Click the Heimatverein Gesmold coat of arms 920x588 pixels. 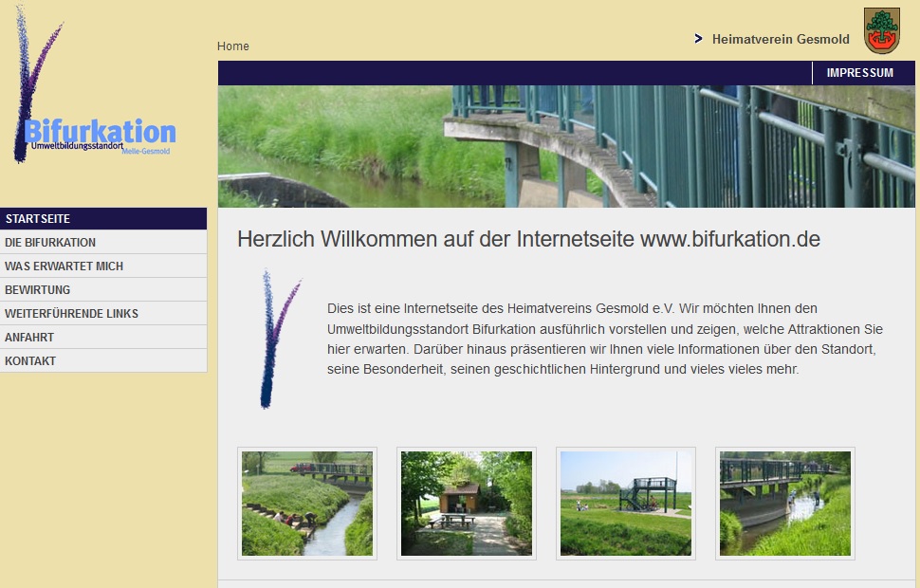click(x=882, y=30)
